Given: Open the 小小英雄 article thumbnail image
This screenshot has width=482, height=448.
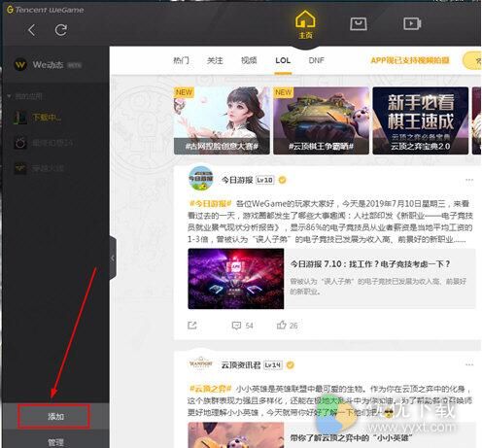Looking at the screenshot, I should click(236, 435).
